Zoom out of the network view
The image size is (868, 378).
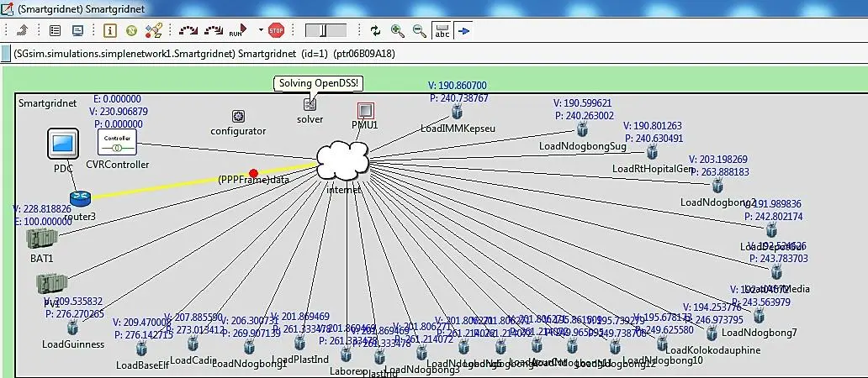coord(420,31)
